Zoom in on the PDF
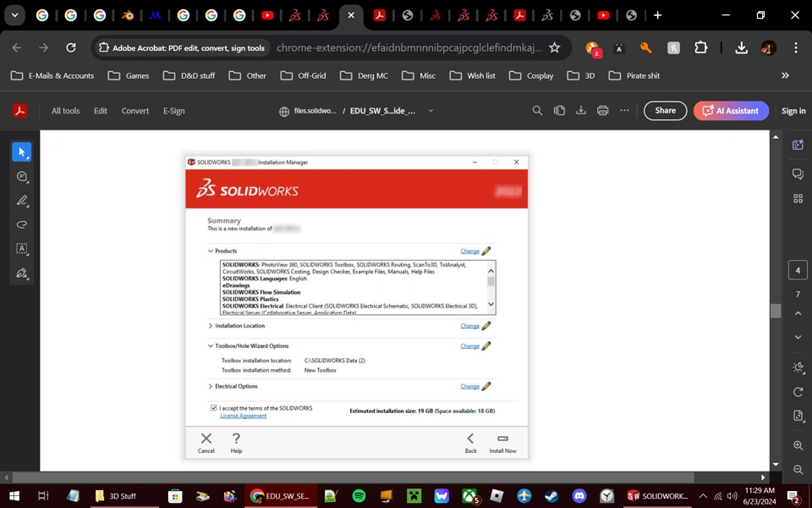 coord(798,445)
